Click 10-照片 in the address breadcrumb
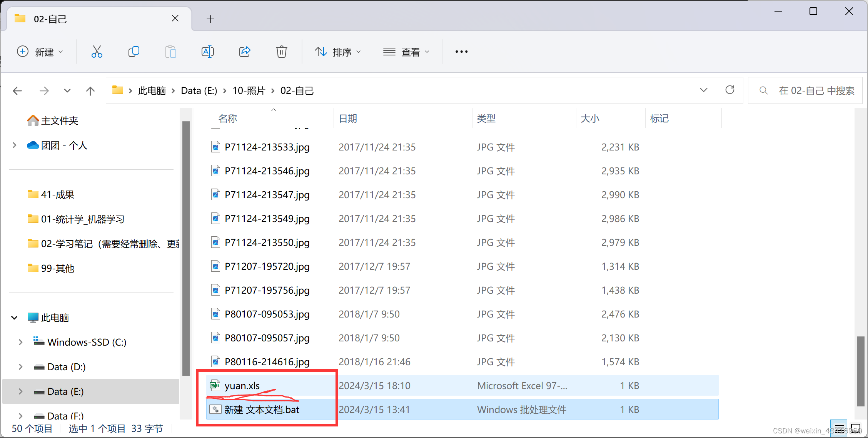 coord(249,91)
